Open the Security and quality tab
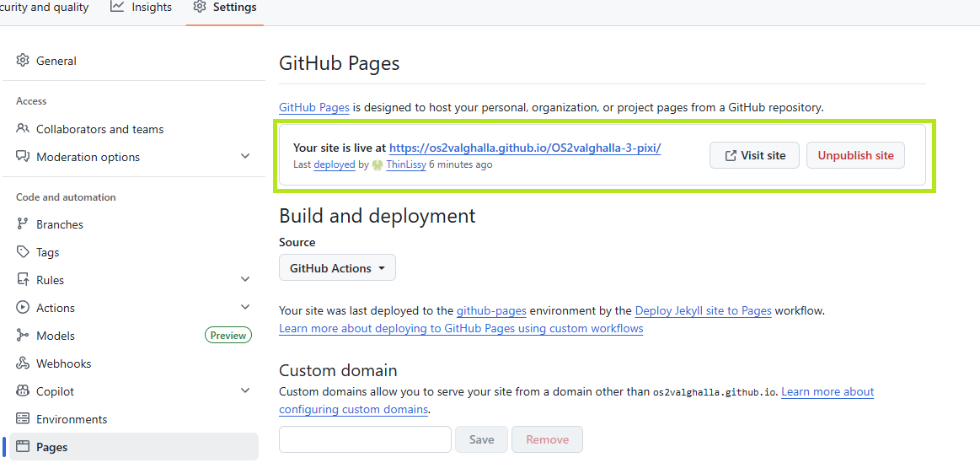This screenshot has height=463, width=980. tap(44, 8)
